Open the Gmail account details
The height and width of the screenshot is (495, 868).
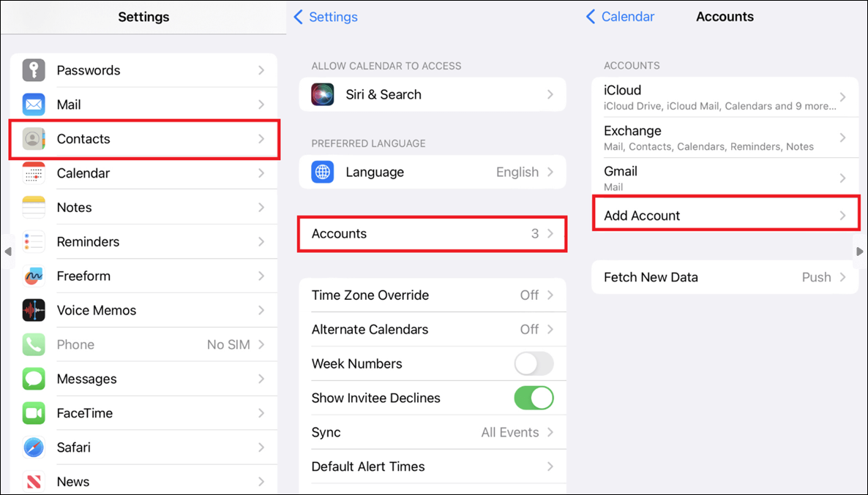(x=725, y=177)
